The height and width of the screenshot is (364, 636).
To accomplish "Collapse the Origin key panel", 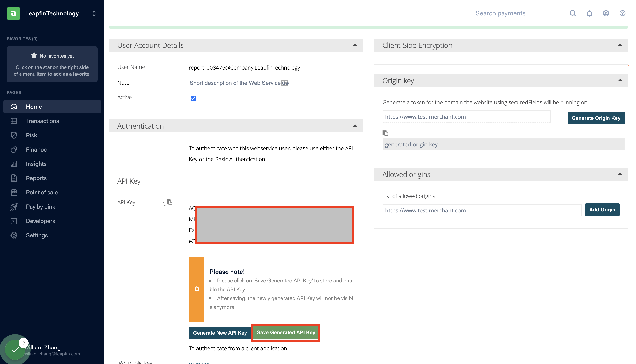I will pos(620,80).
